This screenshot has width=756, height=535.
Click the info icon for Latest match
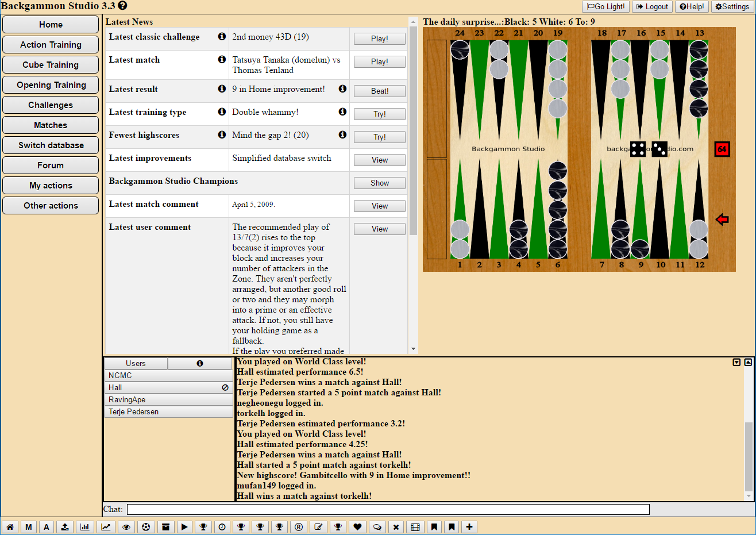tap(222, 59)
